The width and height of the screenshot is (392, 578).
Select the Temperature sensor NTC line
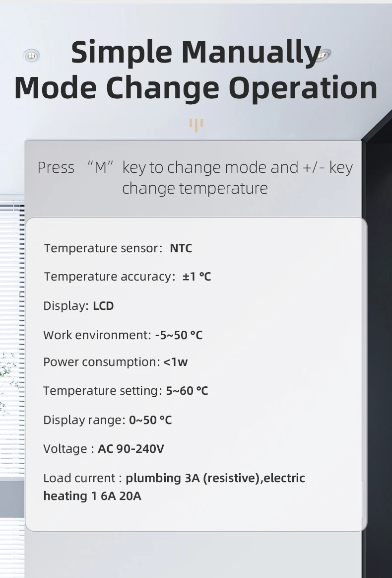pyautogui.click(x=118, y=248)
